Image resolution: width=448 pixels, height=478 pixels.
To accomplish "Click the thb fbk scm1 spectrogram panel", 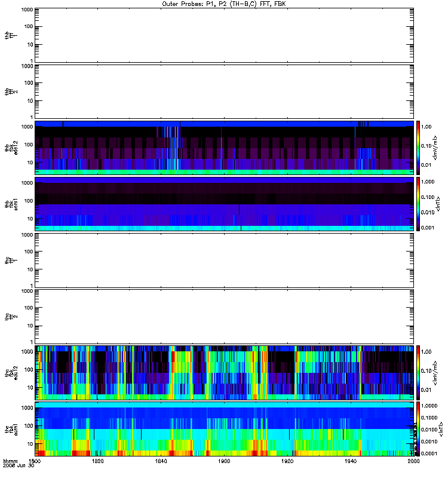I will point(224,204).
